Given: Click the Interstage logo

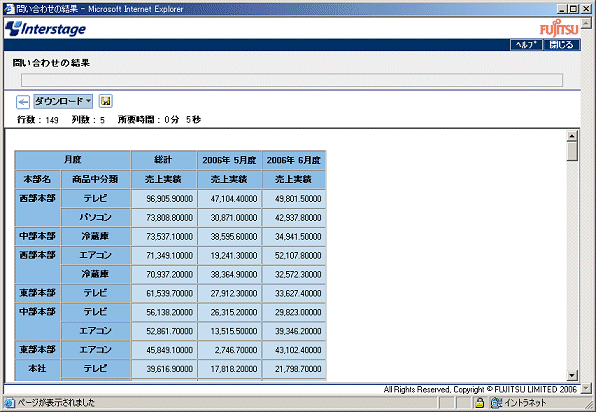Looking at the screenshot, I should click(46, 29).
